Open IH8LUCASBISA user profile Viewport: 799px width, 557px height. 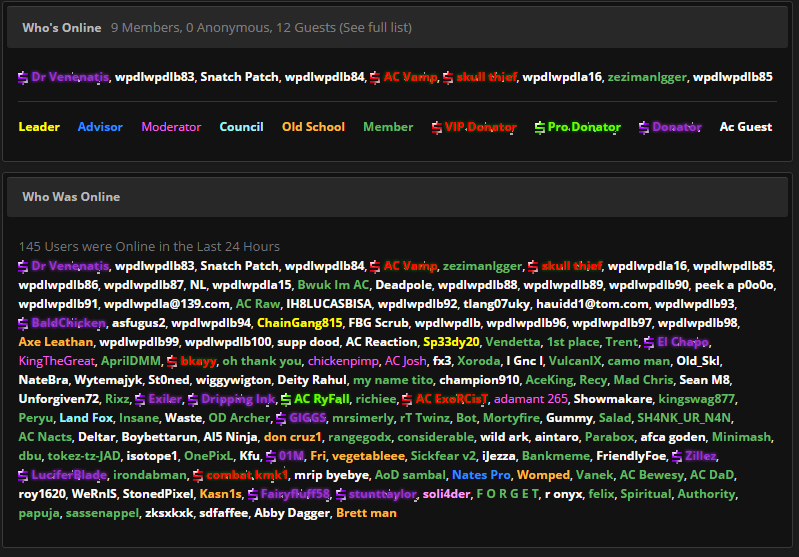click(x=329, y=304)
